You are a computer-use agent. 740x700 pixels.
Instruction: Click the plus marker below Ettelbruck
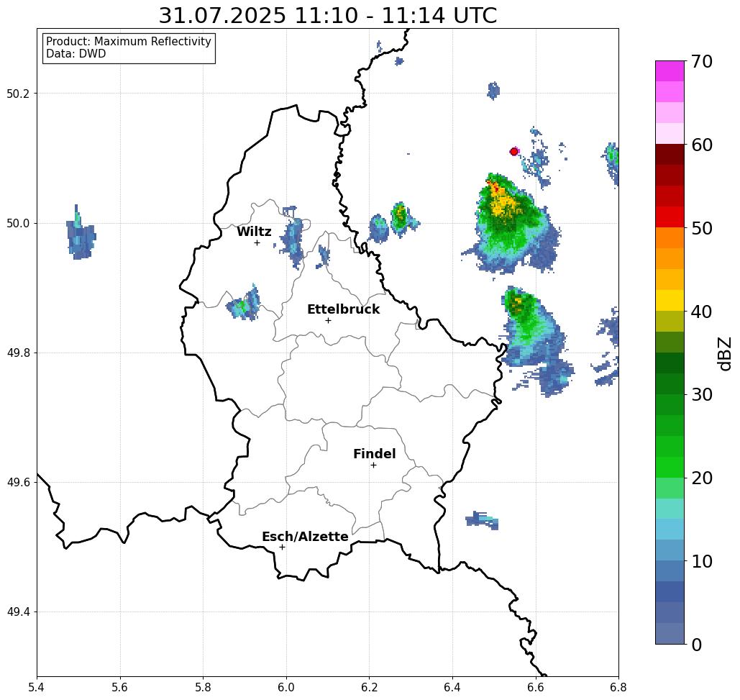tap(328, 320)
